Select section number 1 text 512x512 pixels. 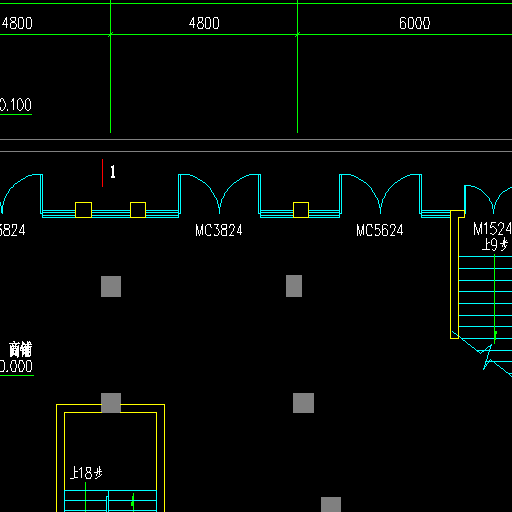click(113, 172)
